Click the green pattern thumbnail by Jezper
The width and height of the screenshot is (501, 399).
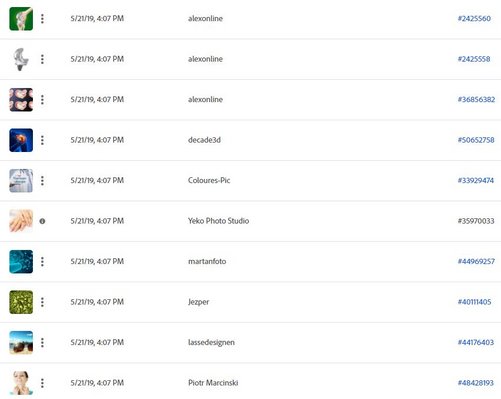tap(21, 302)
